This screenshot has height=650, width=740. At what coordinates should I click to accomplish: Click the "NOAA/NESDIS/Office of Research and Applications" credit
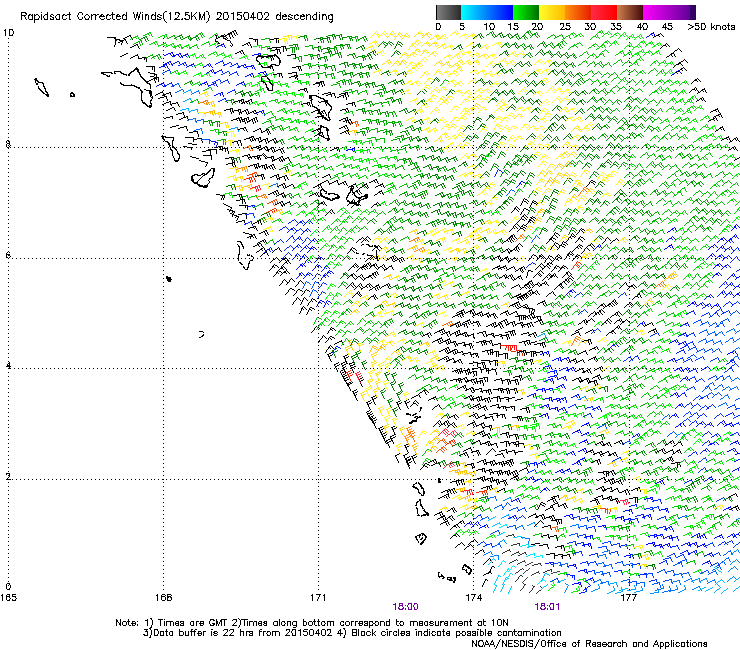click(589, 644)
